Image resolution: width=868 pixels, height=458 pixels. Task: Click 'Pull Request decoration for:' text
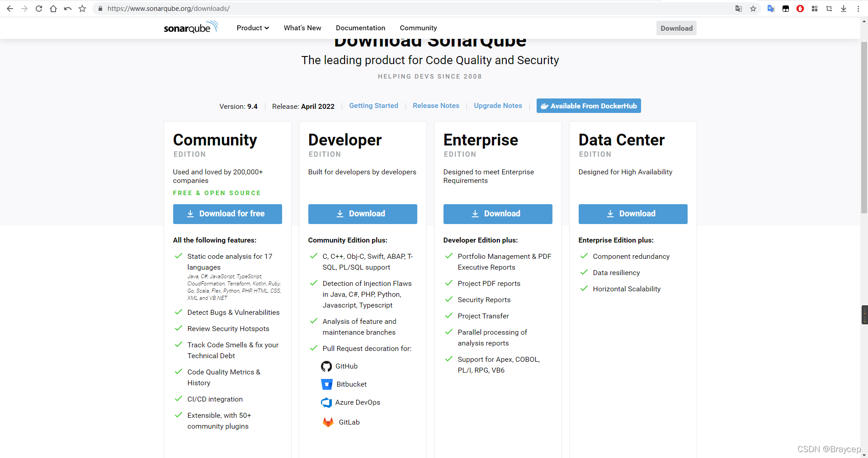click(367, 349)
